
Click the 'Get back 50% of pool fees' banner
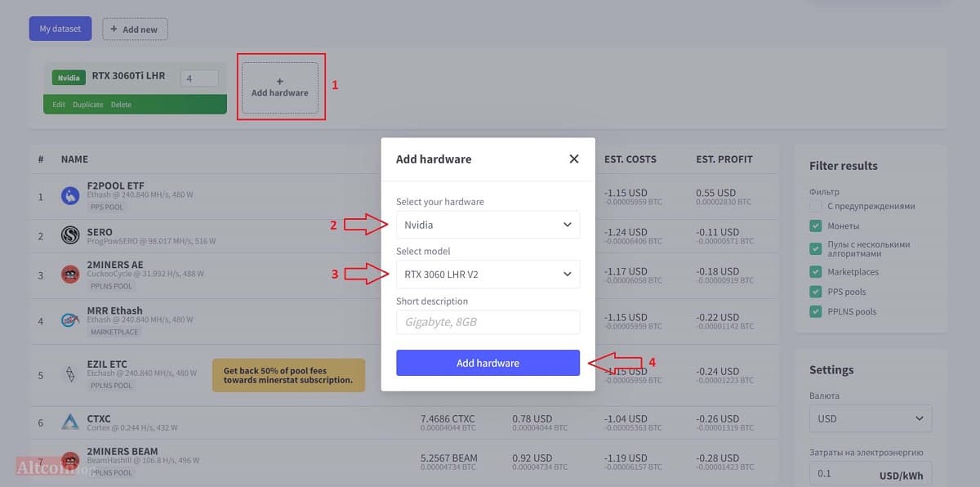pyautogui.click(x=288, y=375)
